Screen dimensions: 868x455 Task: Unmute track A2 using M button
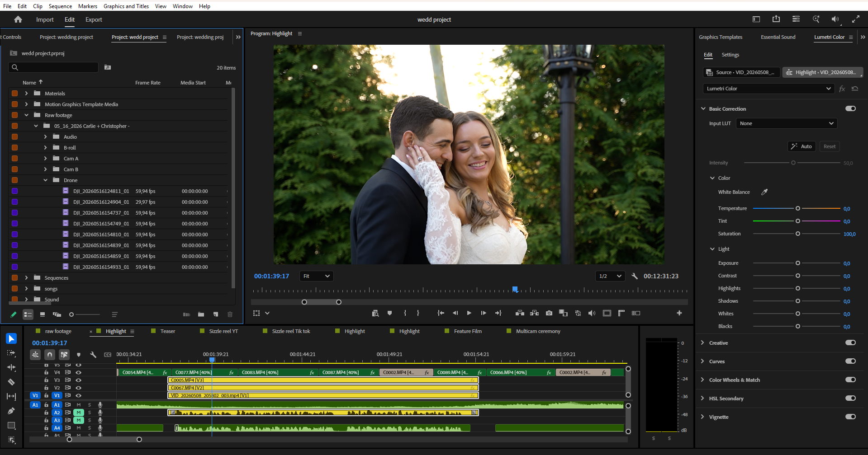[79, 413]
